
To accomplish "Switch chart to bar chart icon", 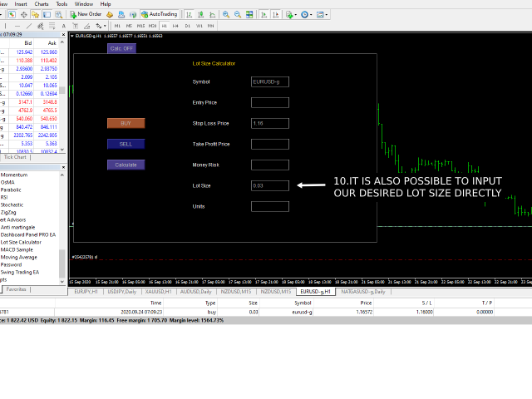I will coord(190,14).
